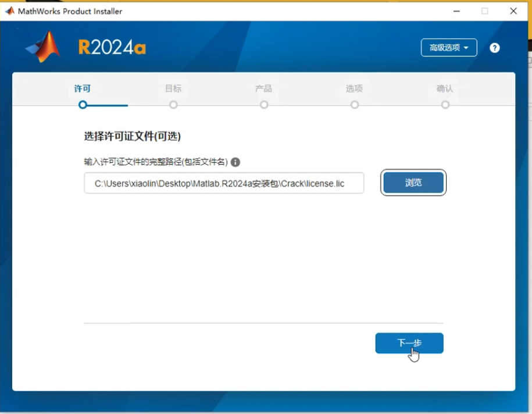
Task: Click the 目标 step circle
Action: pos(173,105)
